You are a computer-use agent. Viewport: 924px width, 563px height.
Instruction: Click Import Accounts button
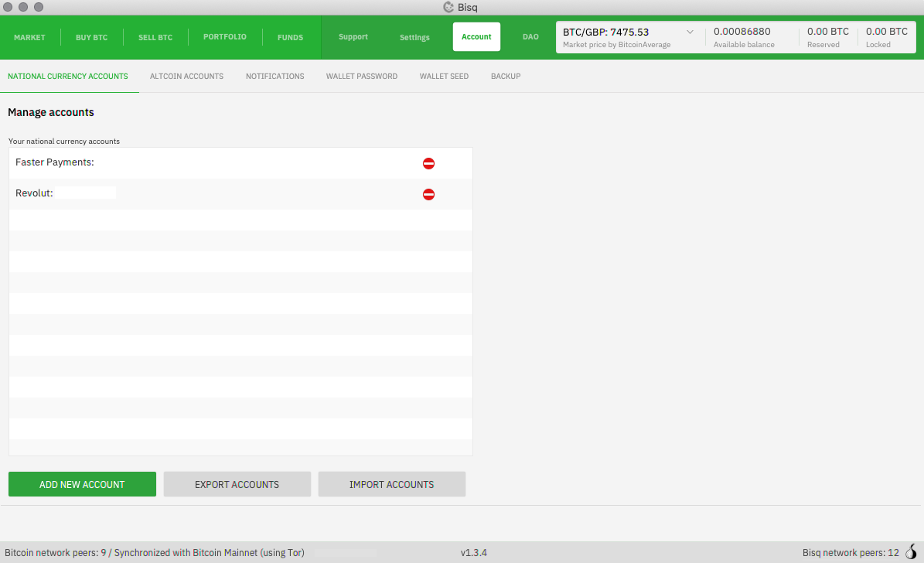point(391,484)
